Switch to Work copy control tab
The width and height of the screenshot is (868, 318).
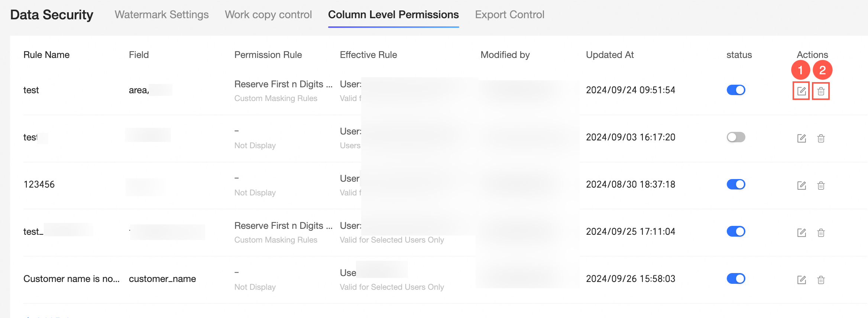(x=268, y=14)
